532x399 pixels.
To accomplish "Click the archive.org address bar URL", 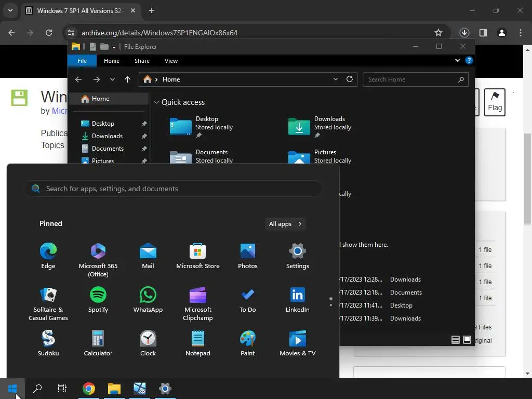I will 159,33.
